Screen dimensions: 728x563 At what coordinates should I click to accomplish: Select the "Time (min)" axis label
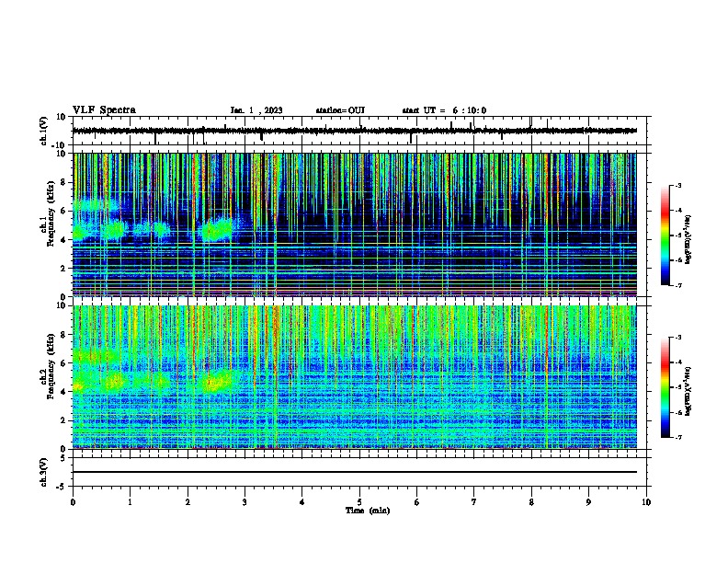tap(368, 511)
